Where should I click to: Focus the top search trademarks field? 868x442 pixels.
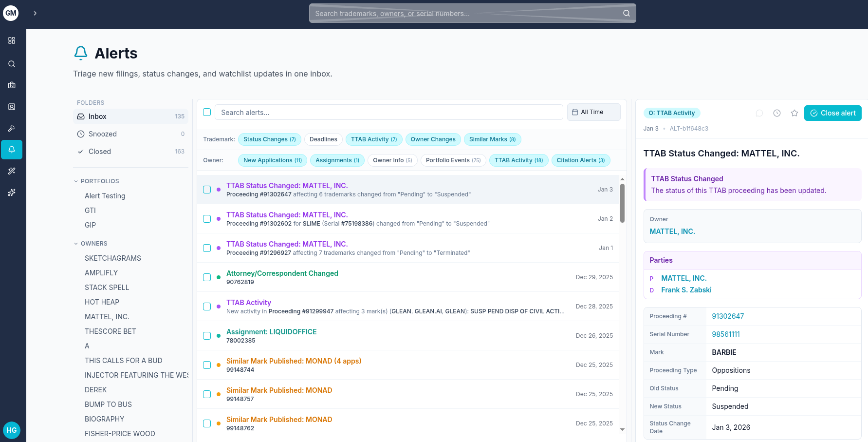(x=472, y=13)
